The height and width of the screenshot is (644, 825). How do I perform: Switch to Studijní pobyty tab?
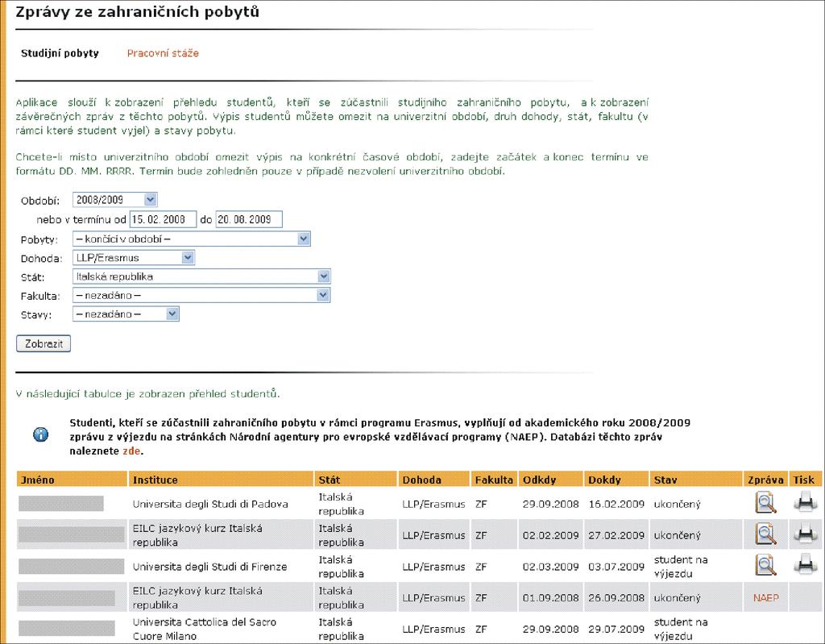[60, 53]
